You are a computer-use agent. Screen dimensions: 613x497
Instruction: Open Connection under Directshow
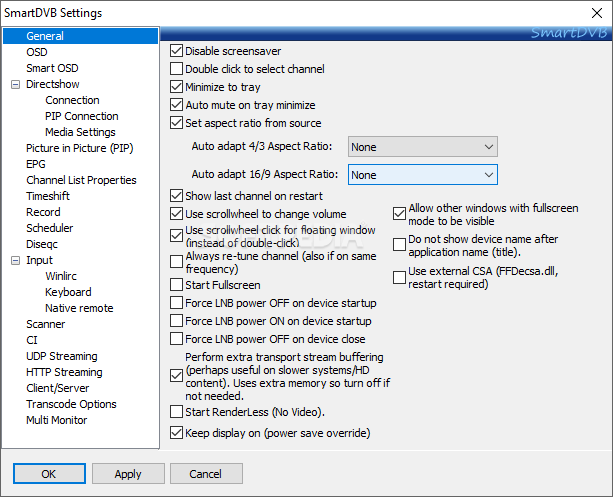pyautogui.click(x=72, y=100)
